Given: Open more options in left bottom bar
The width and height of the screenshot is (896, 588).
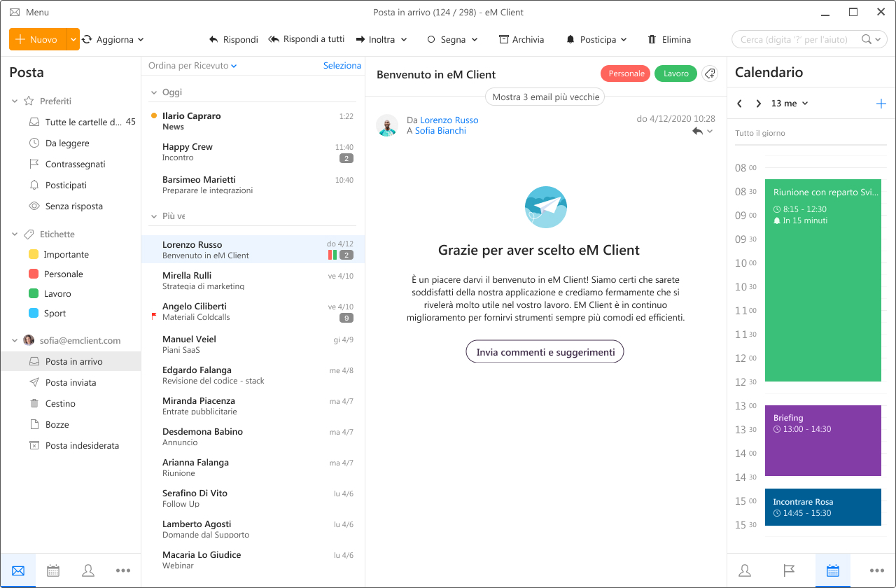Looking at the screenshot, I should [x=123, y=570].
